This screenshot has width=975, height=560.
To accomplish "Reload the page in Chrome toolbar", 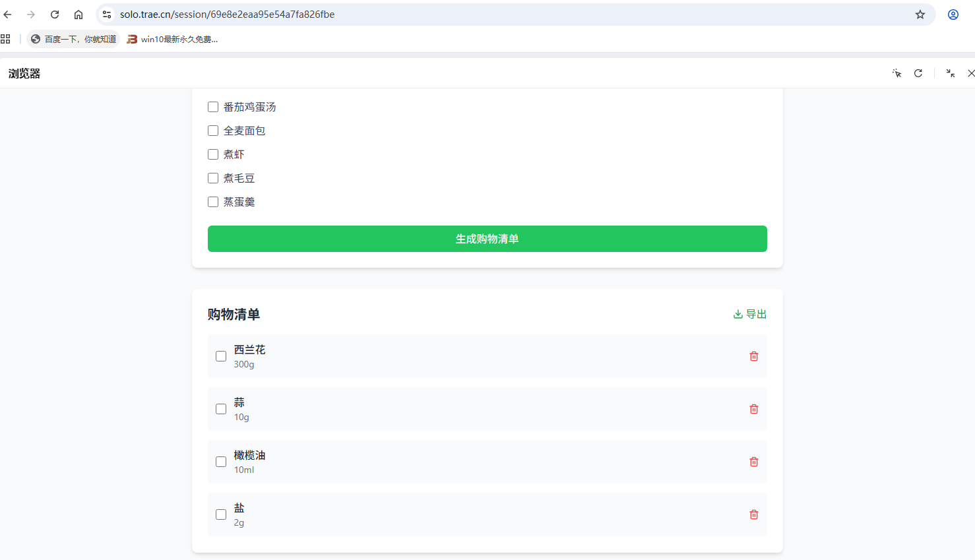I will pyautogui.click(x=55, y=15).
